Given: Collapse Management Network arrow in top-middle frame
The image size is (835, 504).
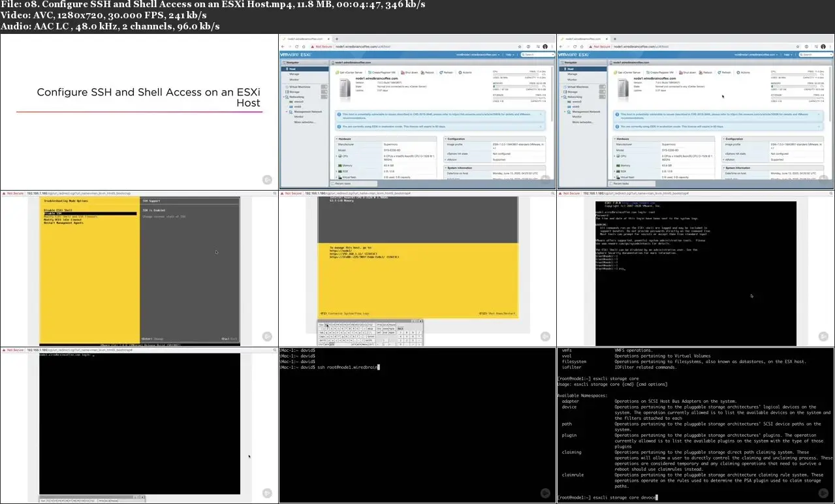Looking at the screenshot, I should (x=287, y=112).
